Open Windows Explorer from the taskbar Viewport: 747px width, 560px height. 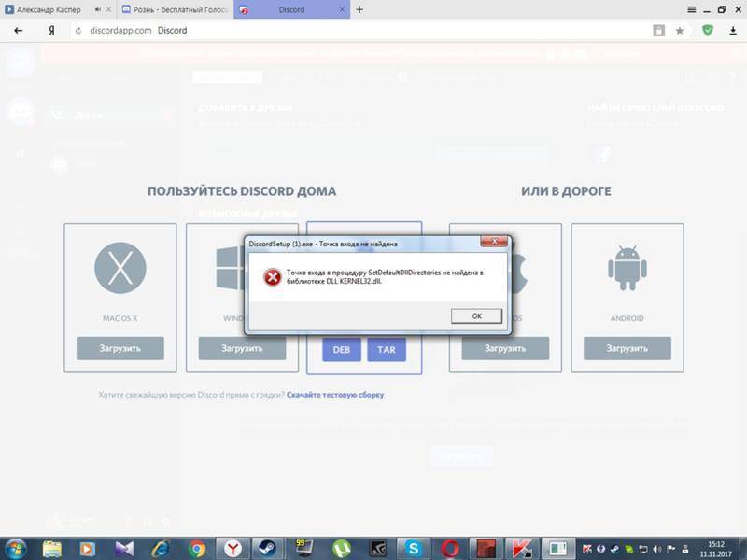51,549
